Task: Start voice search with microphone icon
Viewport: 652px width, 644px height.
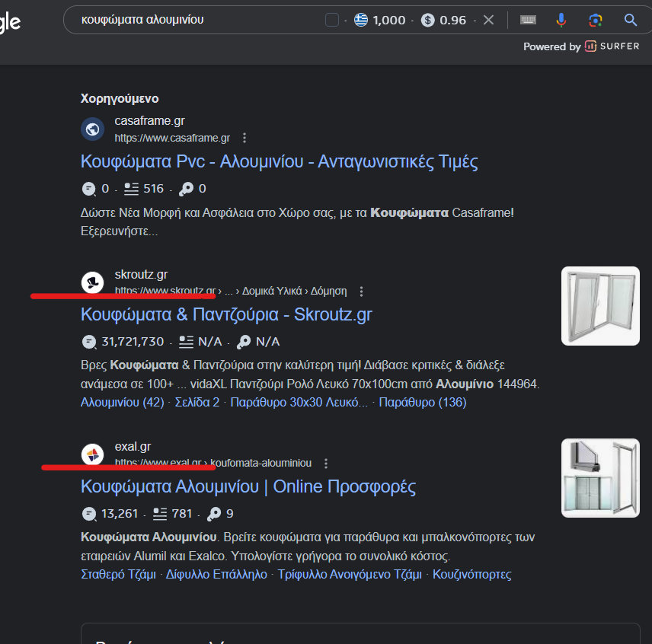Action: click(561, 20)
